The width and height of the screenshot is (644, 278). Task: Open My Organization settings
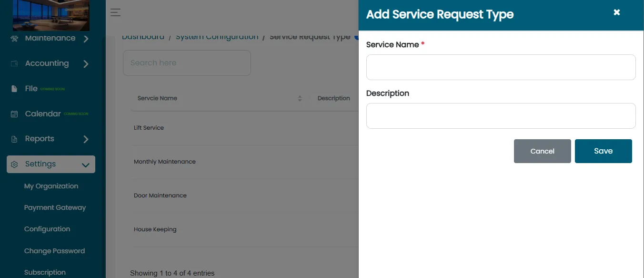coord(51,186)
